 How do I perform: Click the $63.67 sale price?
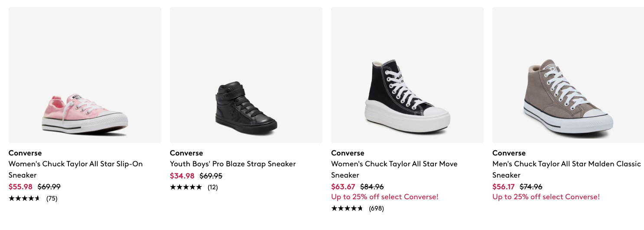[x=343, y=187]
